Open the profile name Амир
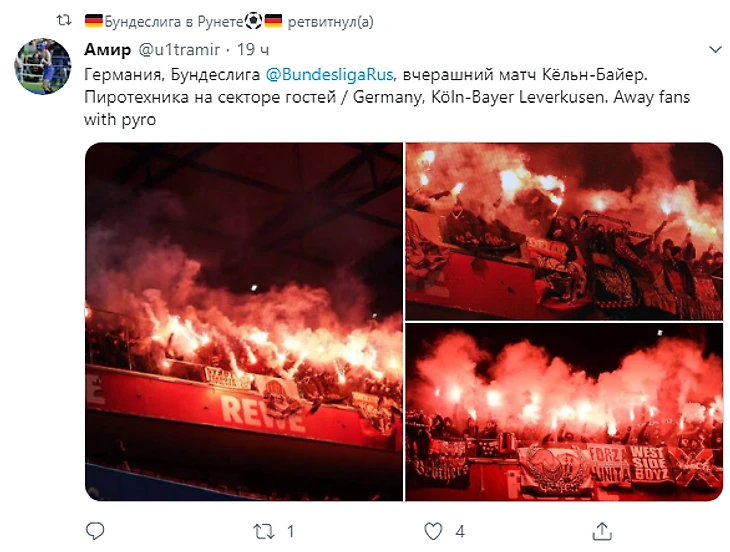Viewport: 730px width, 552px height. pos(108,49)
